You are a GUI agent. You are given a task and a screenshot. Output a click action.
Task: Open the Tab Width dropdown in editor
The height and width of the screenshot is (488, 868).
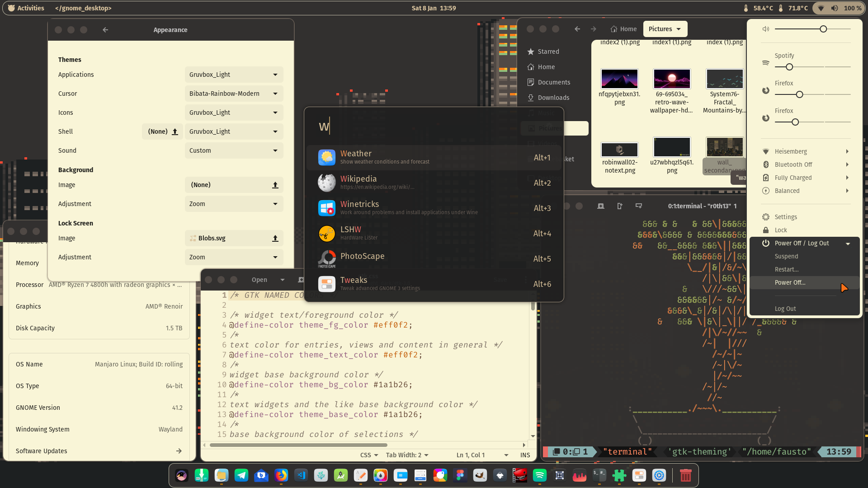point(407,455)
